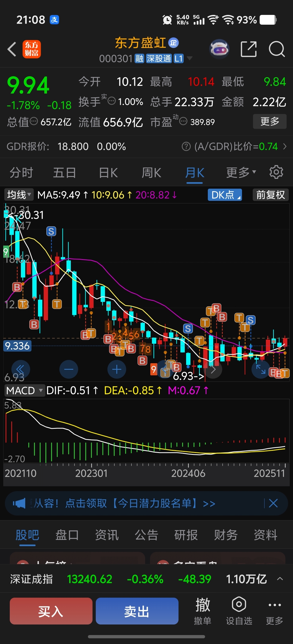Open the 更多 period dropdown
293x644 pixels.
click(x=241, y=172)
